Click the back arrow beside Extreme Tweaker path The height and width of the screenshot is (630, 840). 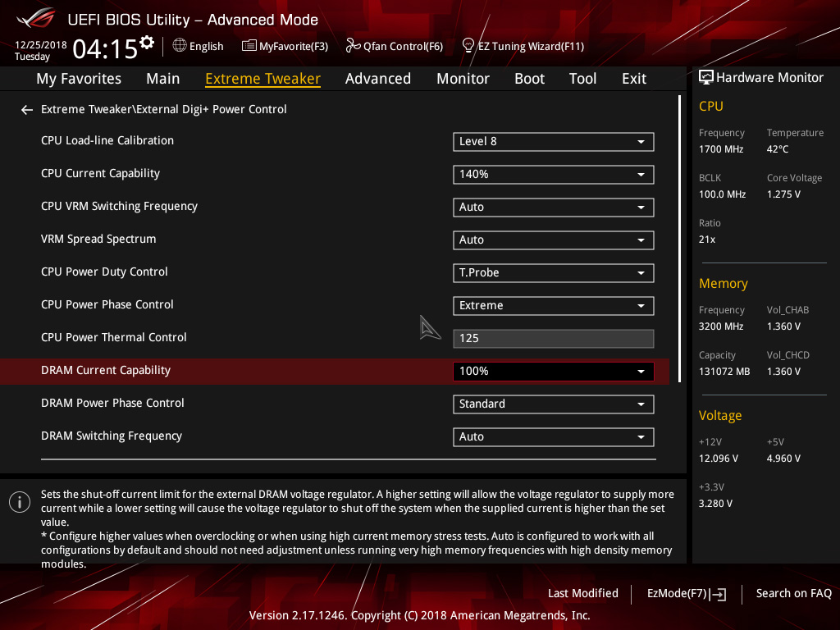click(x=27, y=110)
